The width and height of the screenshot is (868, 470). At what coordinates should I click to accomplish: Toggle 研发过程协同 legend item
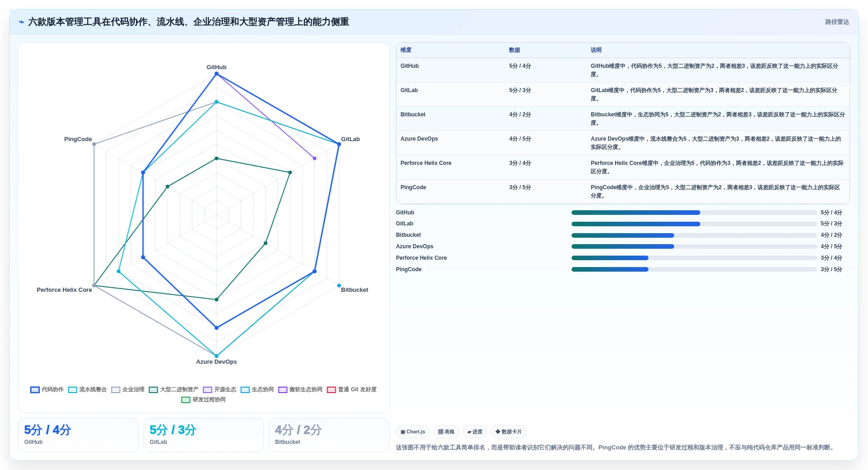[203, 400]
